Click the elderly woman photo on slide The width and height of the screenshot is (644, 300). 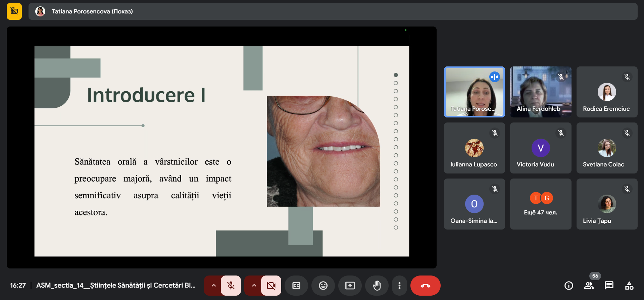coord(323,151)
